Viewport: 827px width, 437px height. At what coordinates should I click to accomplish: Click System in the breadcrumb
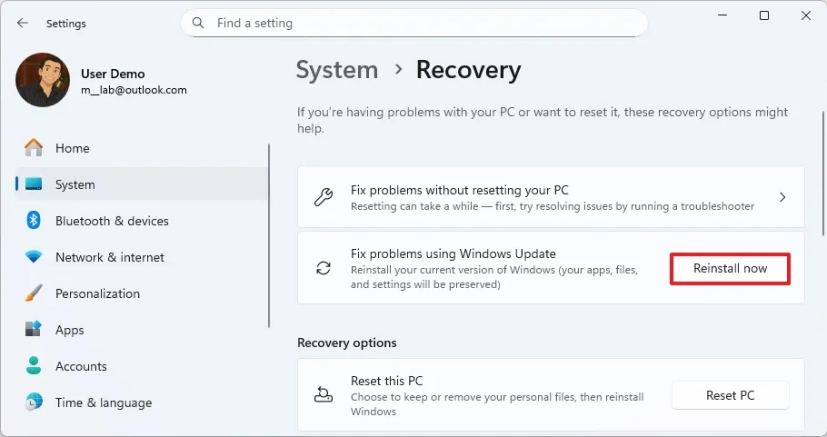pos(337,70)
